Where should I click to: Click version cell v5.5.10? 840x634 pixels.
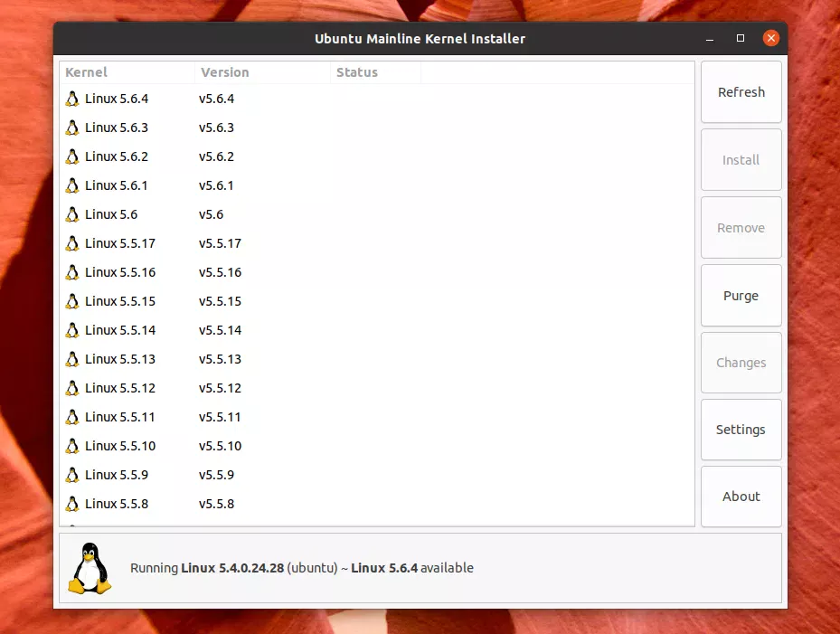221,446
